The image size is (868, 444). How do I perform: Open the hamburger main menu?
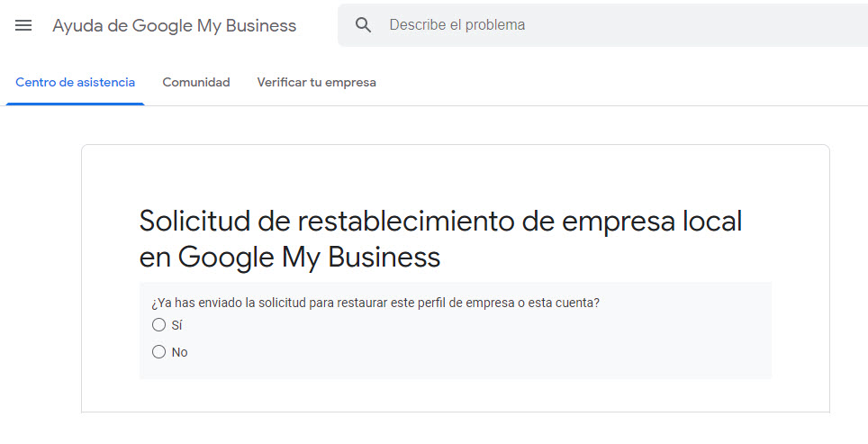click(x=23, y=25)
